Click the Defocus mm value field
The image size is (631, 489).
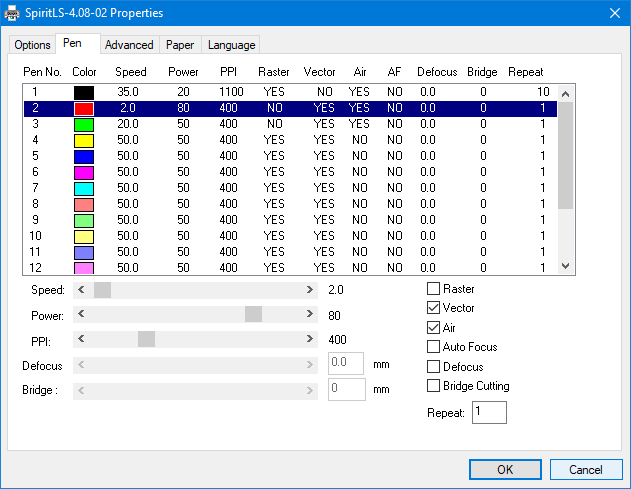pyautogui.click(x=346, y=363)
